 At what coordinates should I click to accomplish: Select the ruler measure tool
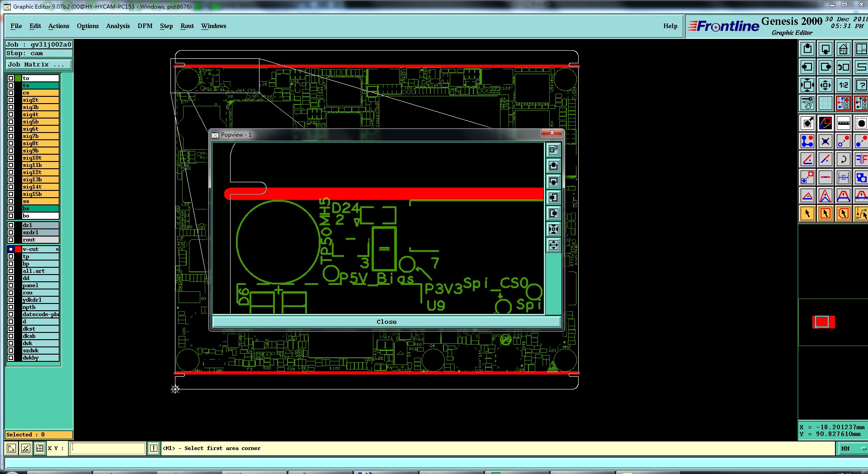tap(844, 123)
